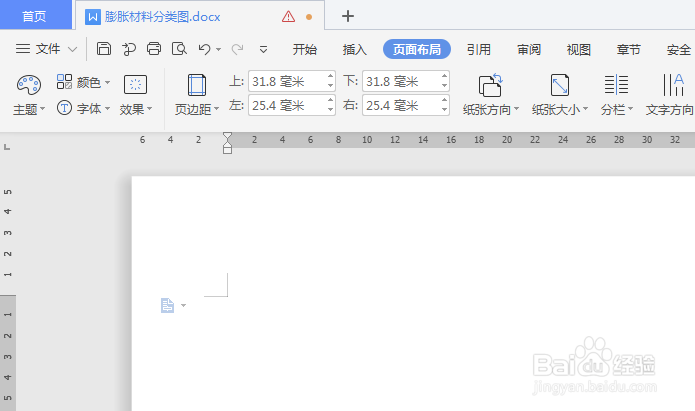Click the right margin 右 input field
Screen dimensions: 695x411
coord(401,105)
